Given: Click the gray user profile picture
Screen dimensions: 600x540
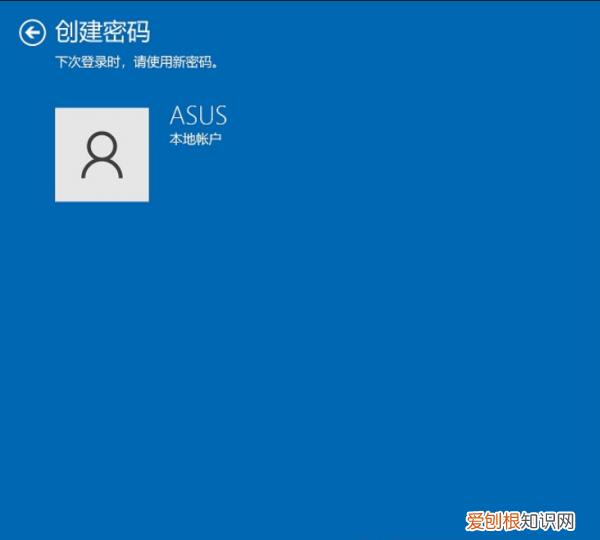Looking at the screenshot, I should coord(102,155).
